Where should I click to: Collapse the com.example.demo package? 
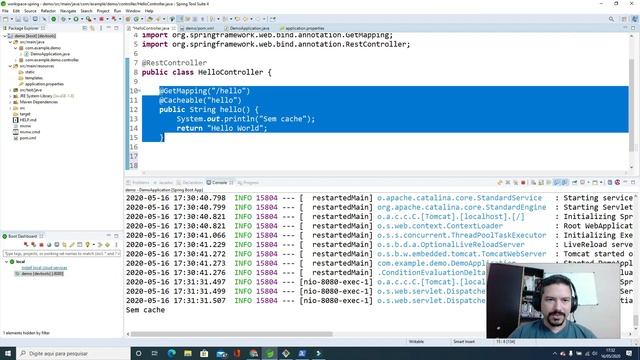coord(16,48)
